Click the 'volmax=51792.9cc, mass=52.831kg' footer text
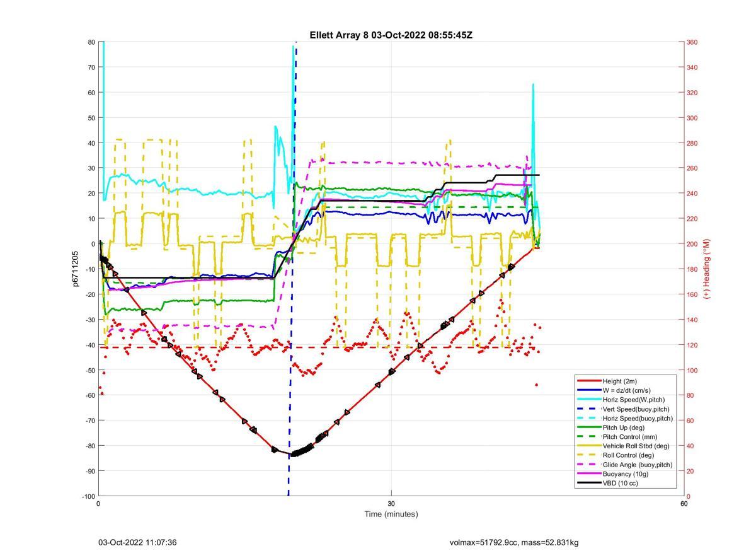This screenshot has width=756, height=558. tap(514, 542)
